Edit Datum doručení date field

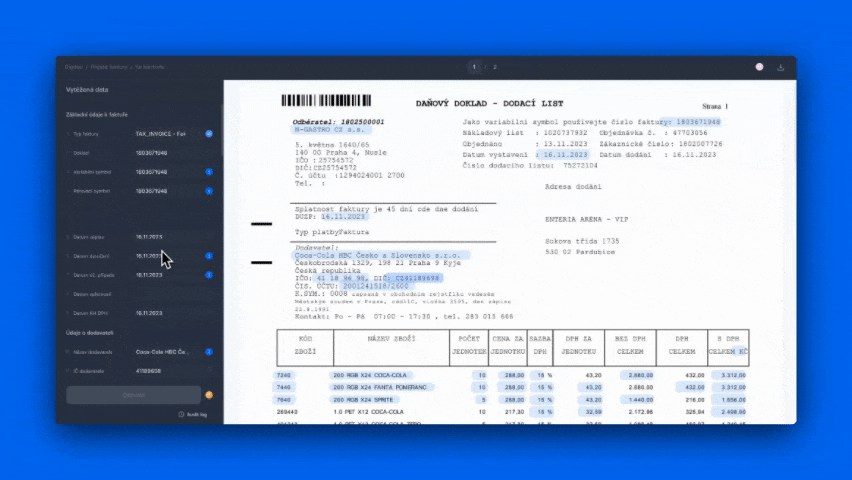[x=167, y=256]
